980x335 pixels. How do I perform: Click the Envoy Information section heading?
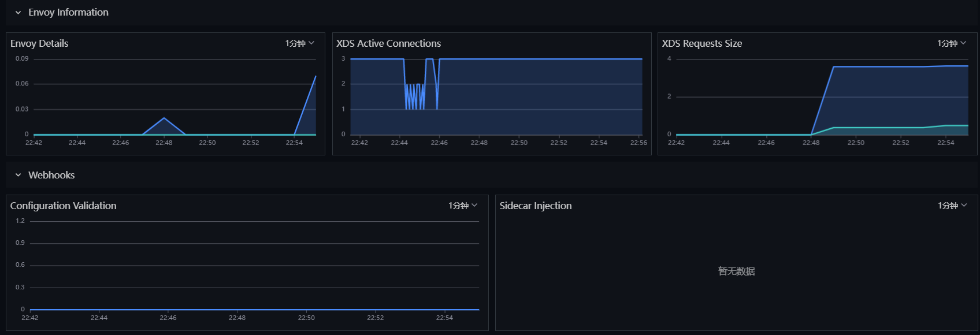pyautogui.click(x=68, y=12)
